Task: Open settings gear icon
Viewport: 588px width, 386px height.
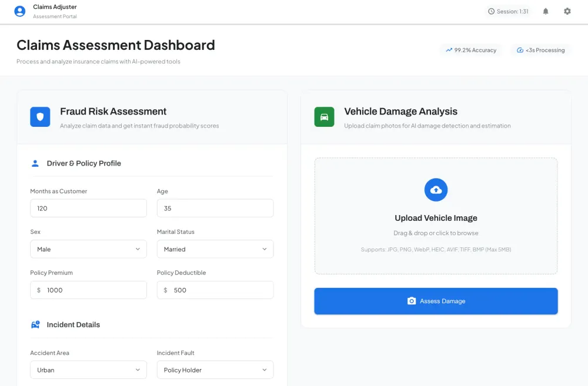Action: [567, 11]
